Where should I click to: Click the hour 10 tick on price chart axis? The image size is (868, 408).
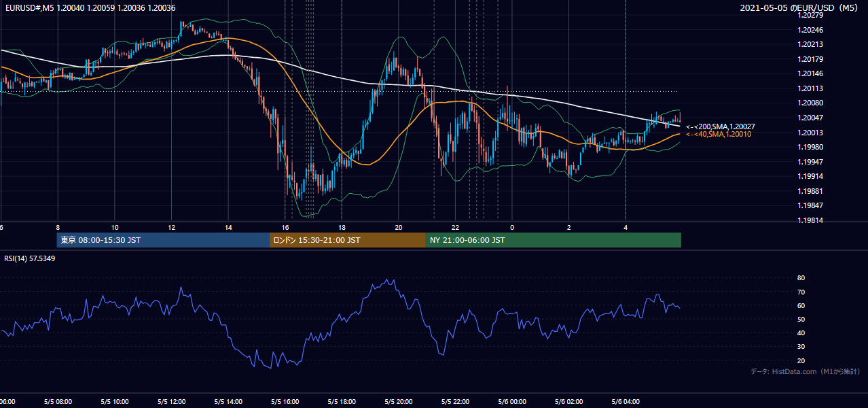(x=115, y=227)
